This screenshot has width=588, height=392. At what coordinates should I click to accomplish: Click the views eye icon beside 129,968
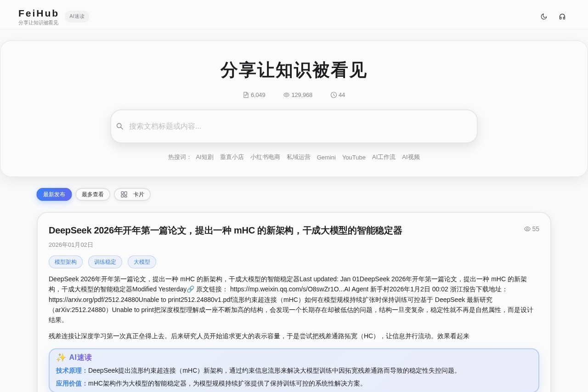click(286, 95)
